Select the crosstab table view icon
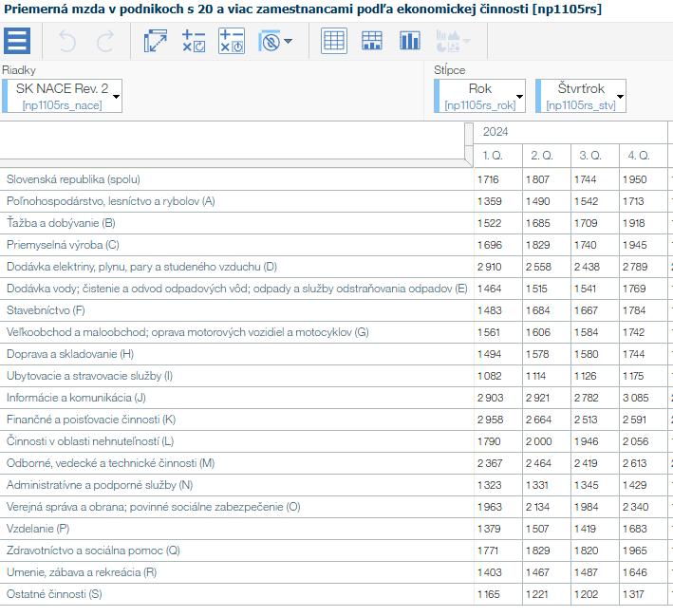This screenshot has height=616, width=673. (x=334, y=41)
